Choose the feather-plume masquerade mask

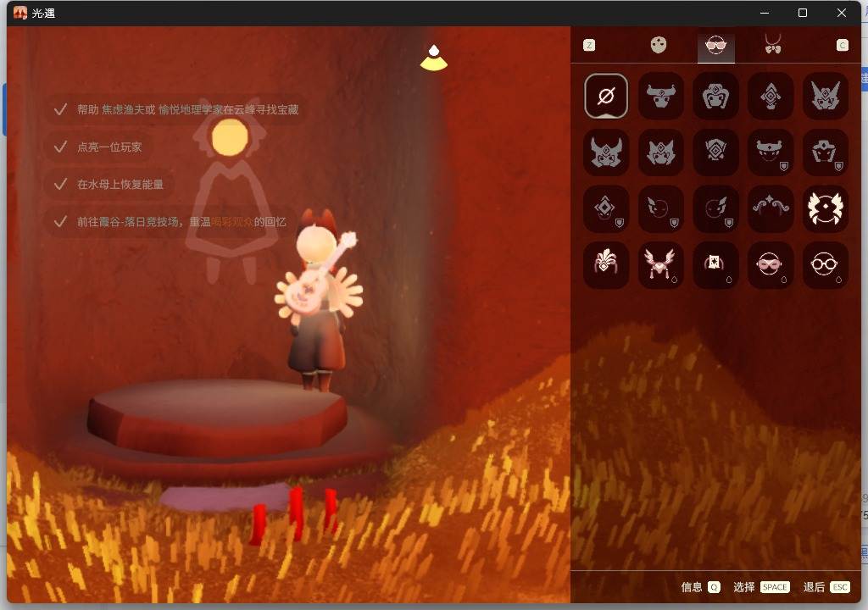tap(606, 264)
